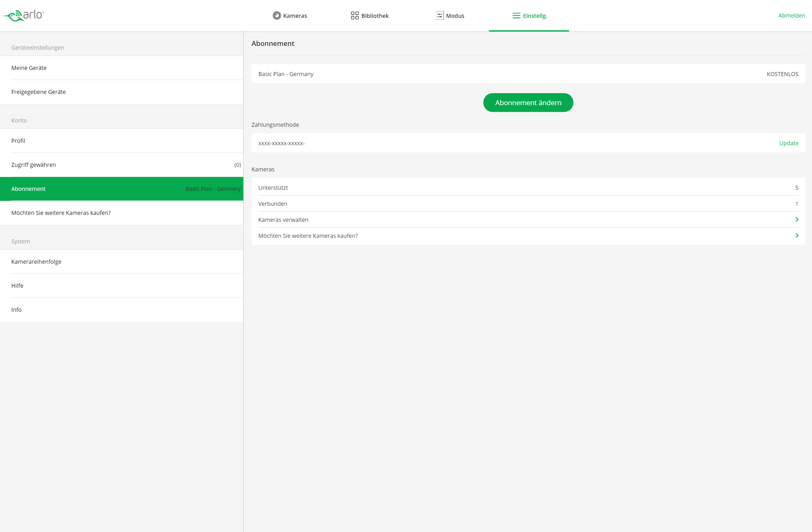Click the Basic Plan - Germany row
This screenshot has width=812, height=532.
click(x=528, y=74)
